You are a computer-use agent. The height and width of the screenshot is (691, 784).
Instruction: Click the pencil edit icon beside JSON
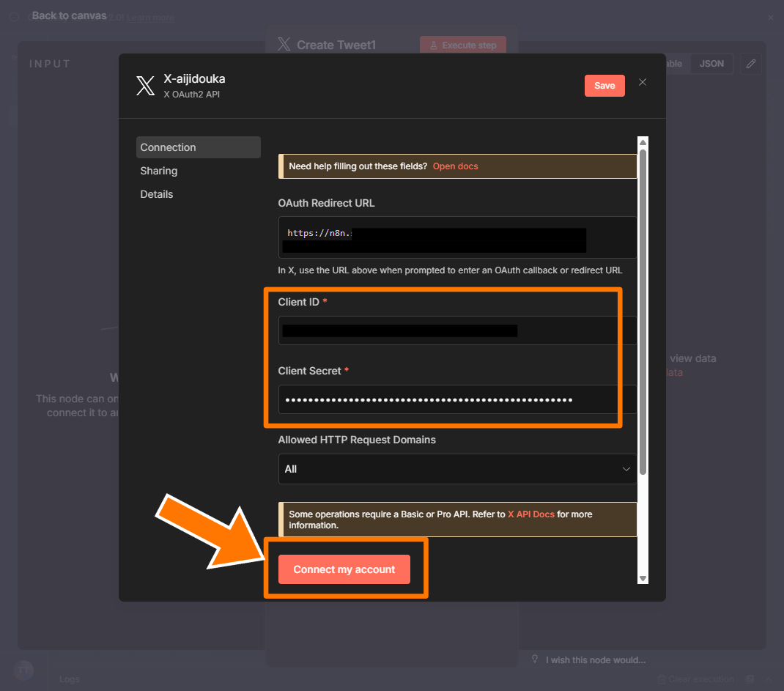(750, 64)
